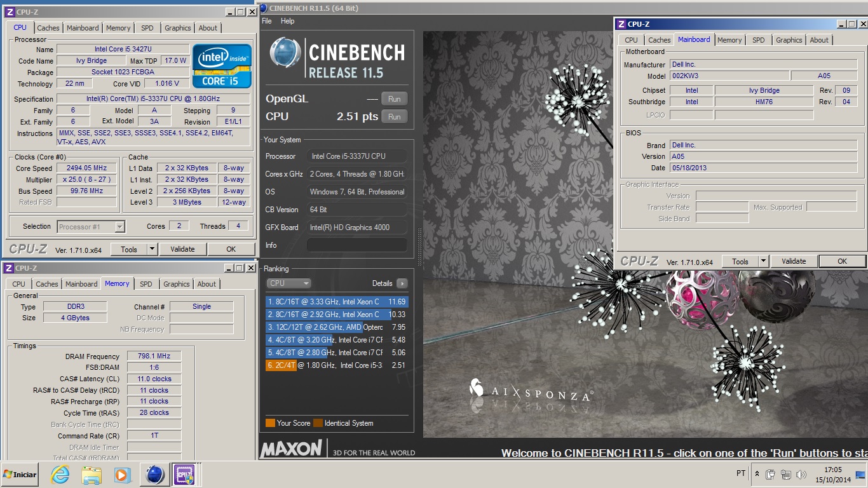
Task: Switch to CPU-Z via its taskbar icon
Action: [184, 475]
